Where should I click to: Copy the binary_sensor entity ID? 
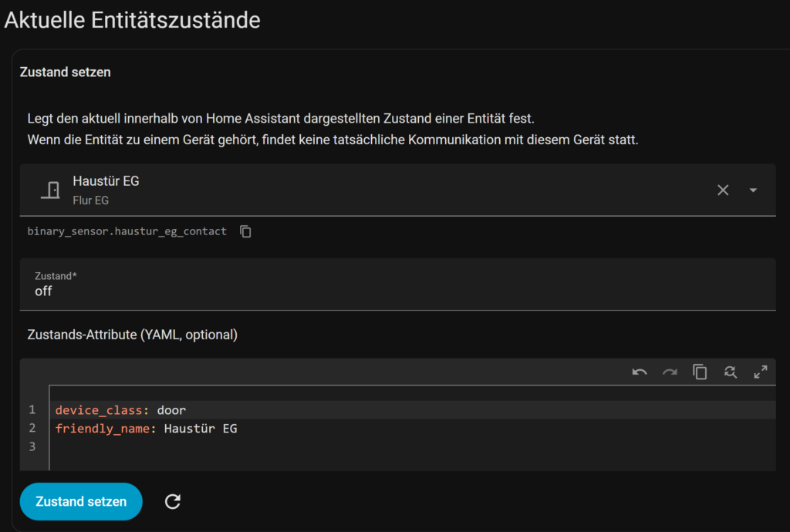[x=245, y=231]
